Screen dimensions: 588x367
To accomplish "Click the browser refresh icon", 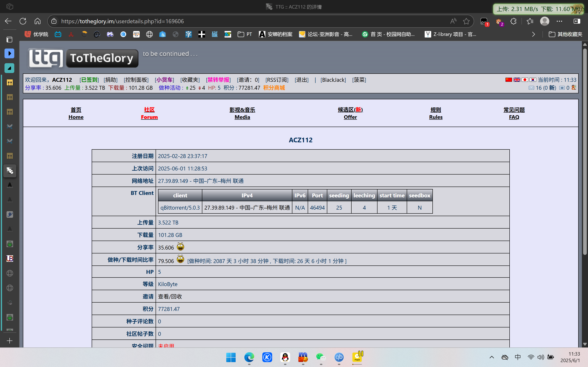I will tap(23, 21).
